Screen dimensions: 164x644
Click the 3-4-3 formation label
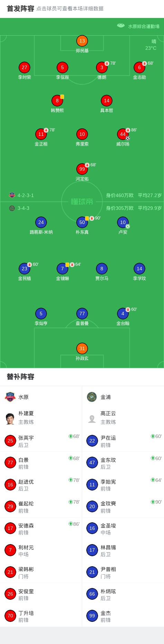coord(23,208)
